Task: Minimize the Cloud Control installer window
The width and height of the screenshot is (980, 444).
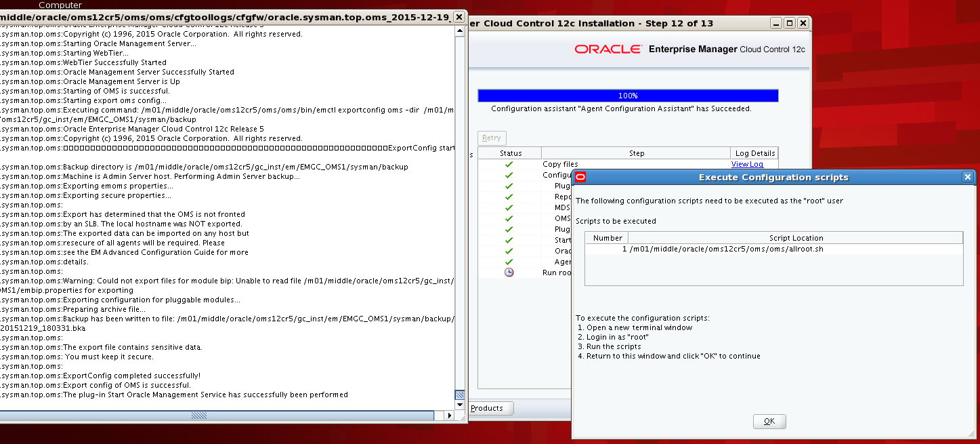Action: click(x=776, y=23)
